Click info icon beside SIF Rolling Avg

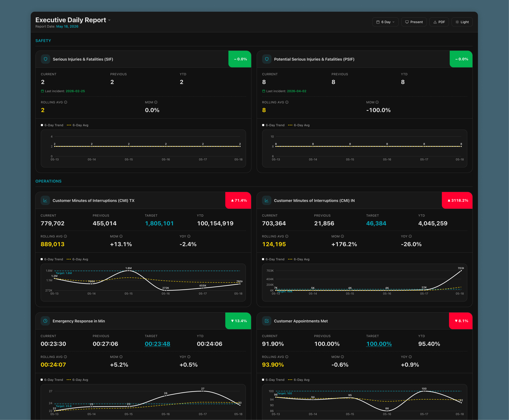click(x=66, y=102)
